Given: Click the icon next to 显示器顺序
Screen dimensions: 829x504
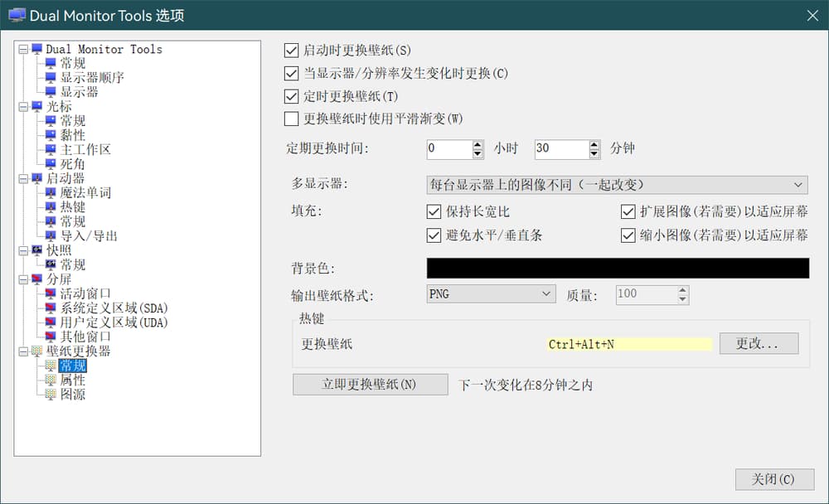Looking at the screenshot, I should [x=51, y=78].
